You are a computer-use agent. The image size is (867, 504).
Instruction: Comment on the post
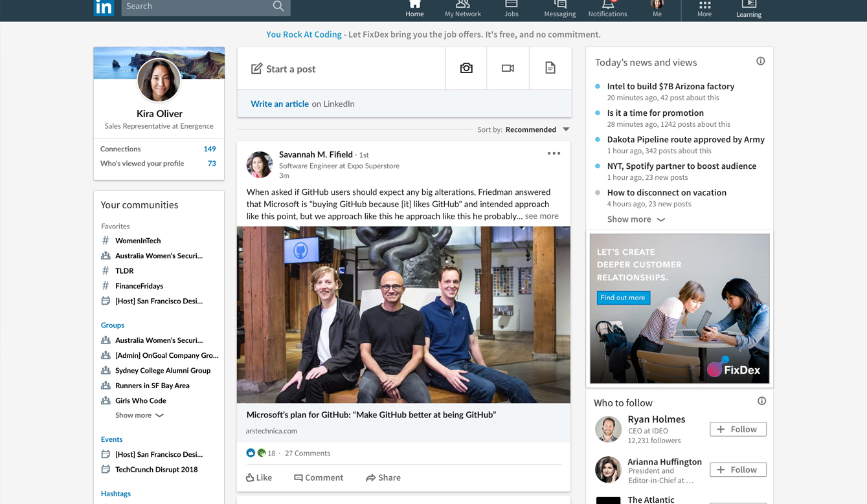tap(319, 477)
